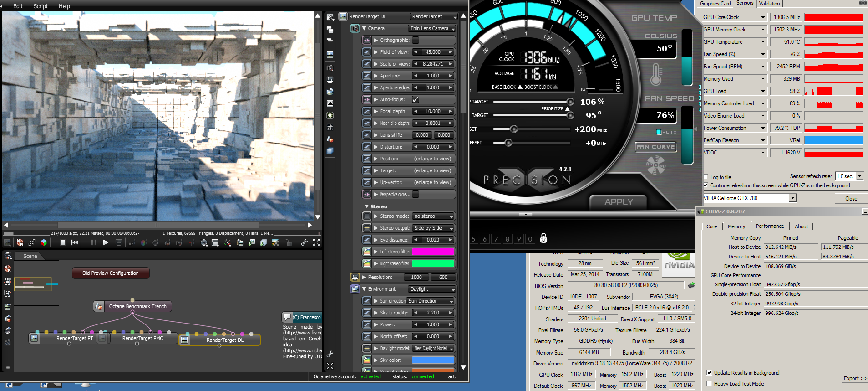
Task: Stop the Octane render with the stop button
Action: point(63,242)
